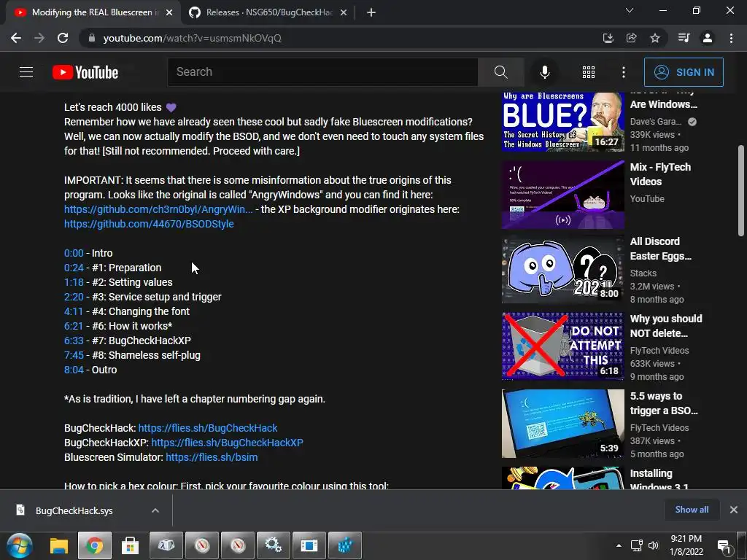Click the browser address bar URL

193,38
